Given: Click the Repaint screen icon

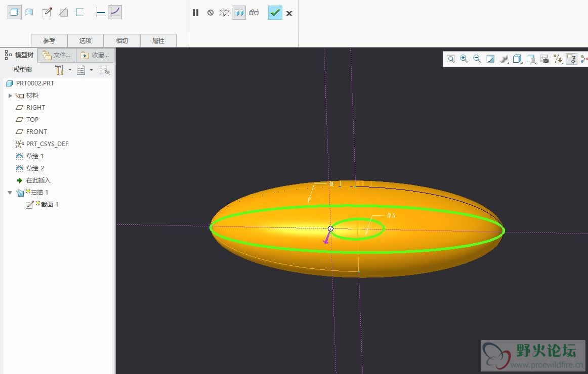Looking at the screenshot, I should point(490,59).
